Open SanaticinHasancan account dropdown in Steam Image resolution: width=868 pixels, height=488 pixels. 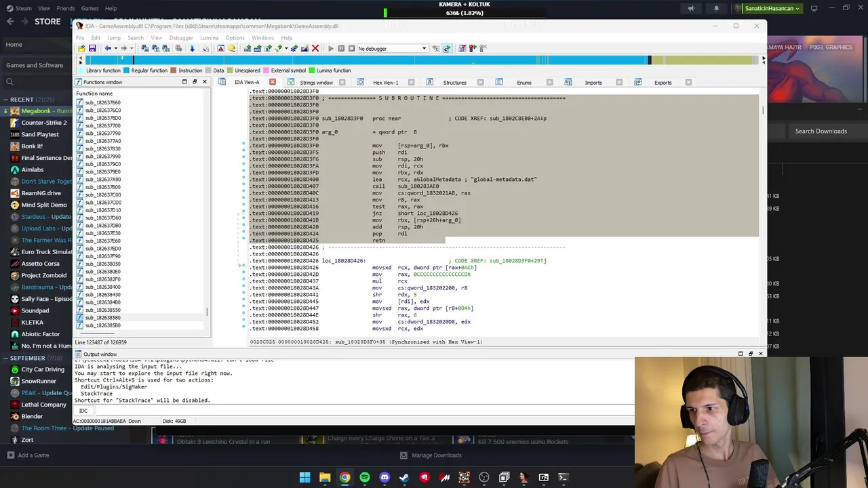[768, 8]
